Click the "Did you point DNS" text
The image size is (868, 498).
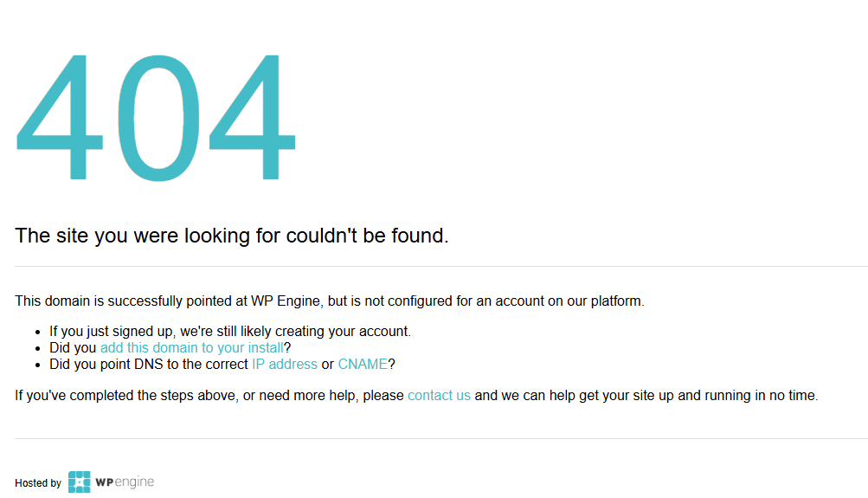[149, 364]
